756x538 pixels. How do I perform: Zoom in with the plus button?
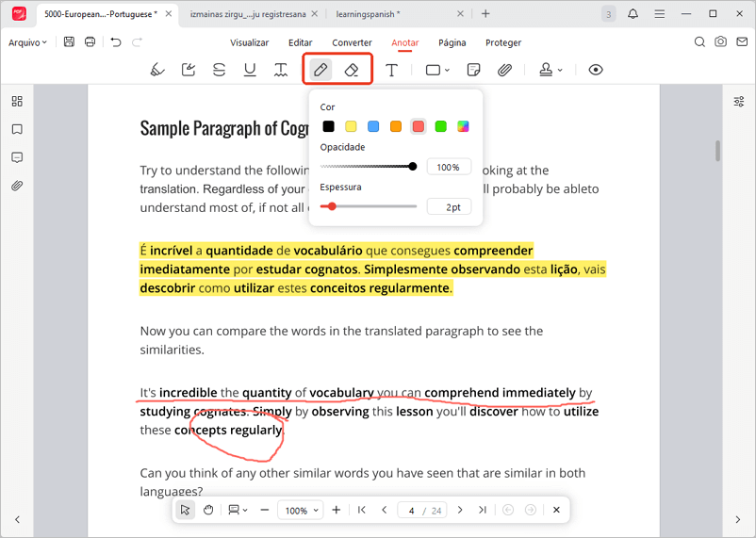point(337,510)
